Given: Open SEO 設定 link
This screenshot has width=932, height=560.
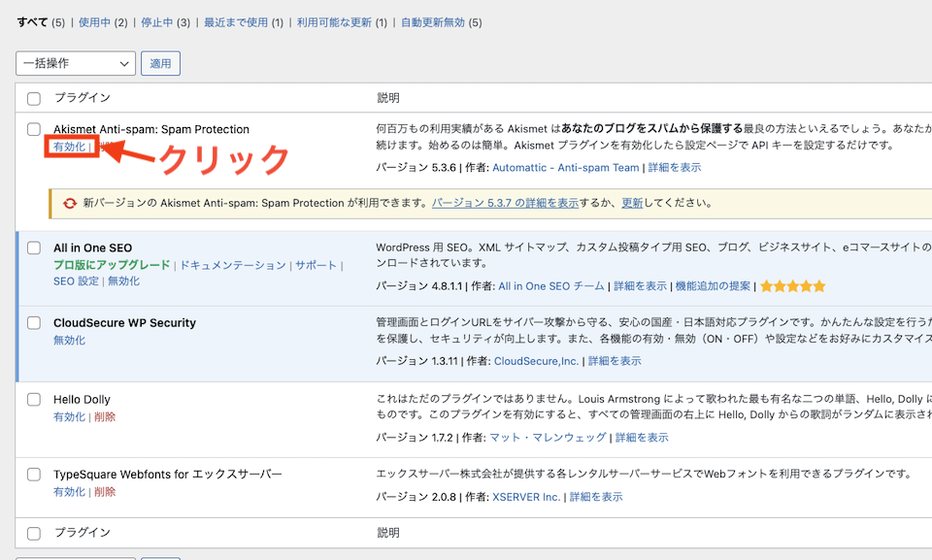Looking at the screenshot, I should click(x=76, y=281).
